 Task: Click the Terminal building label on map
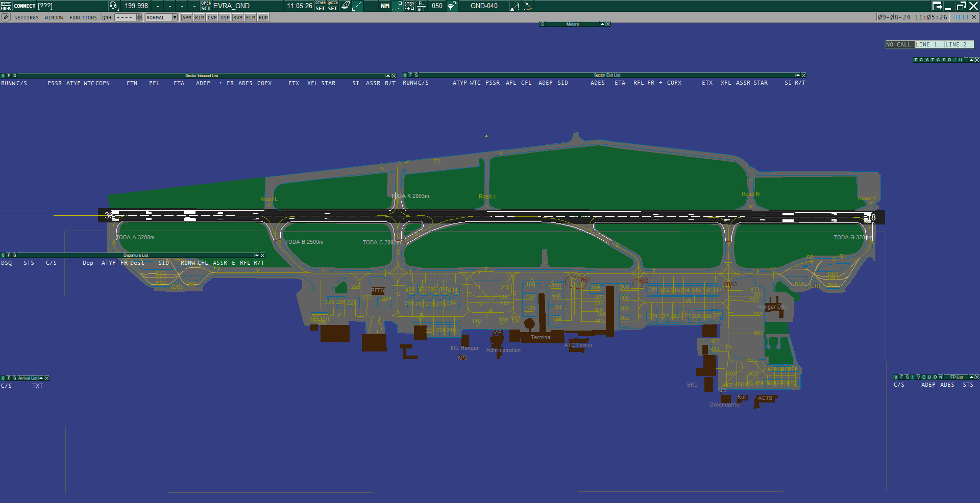click(x=541, y=337)
